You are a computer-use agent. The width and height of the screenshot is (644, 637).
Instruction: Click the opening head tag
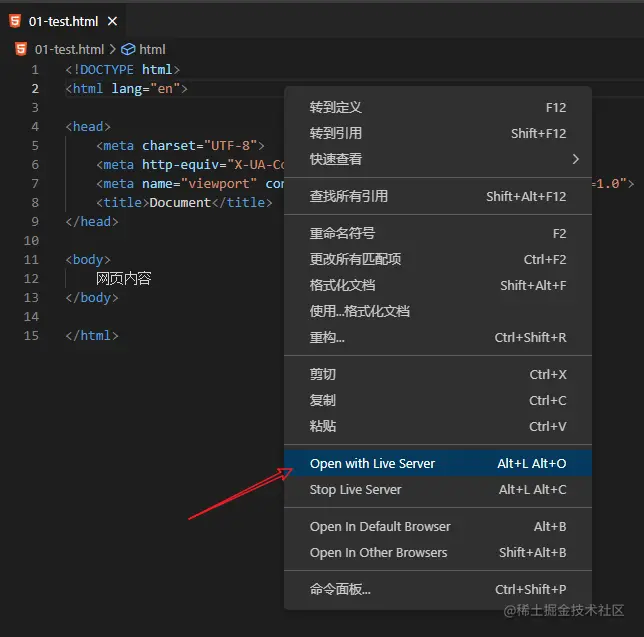[x=88, y=126]
